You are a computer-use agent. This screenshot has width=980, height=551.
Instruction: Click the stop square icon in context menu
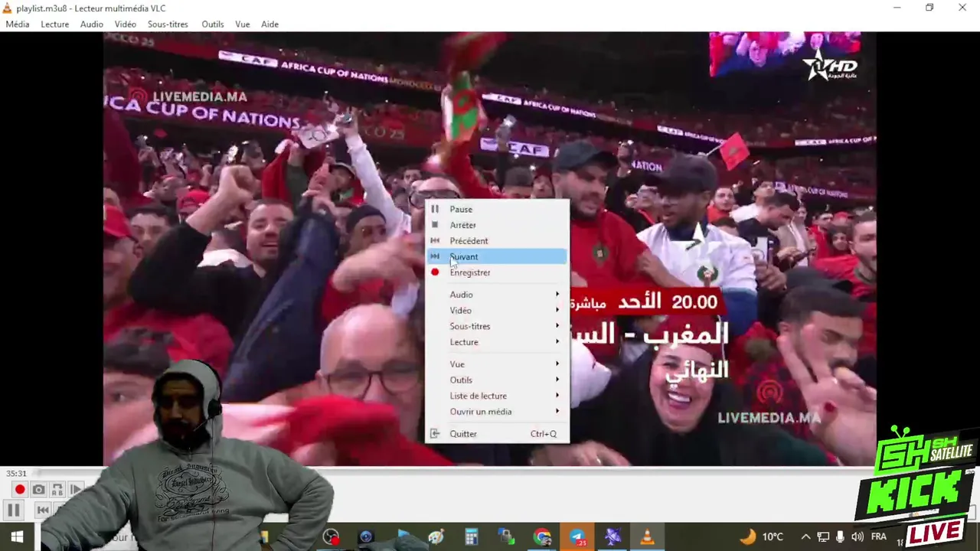435,225
